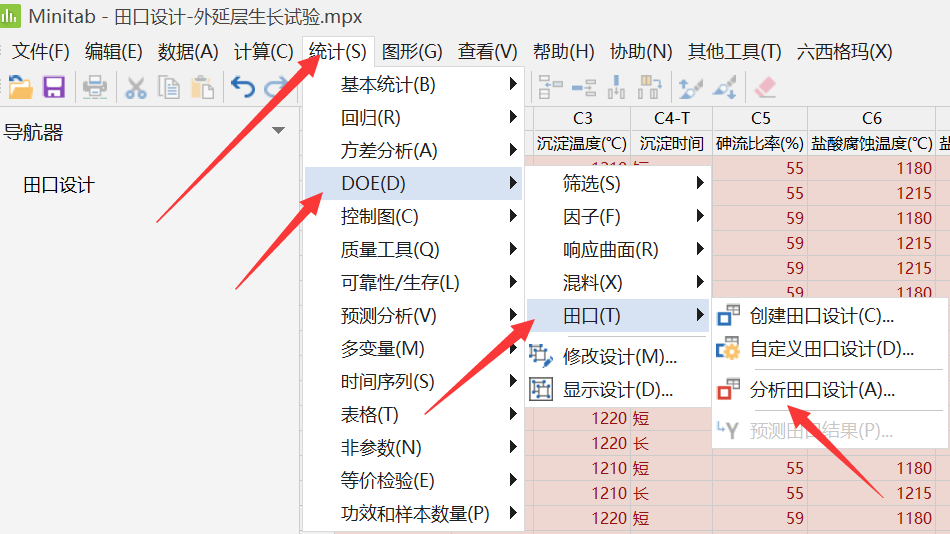Open the 帮助(H) menu
Viewport: 950px width, 534px height.
(x=563, y=52)
